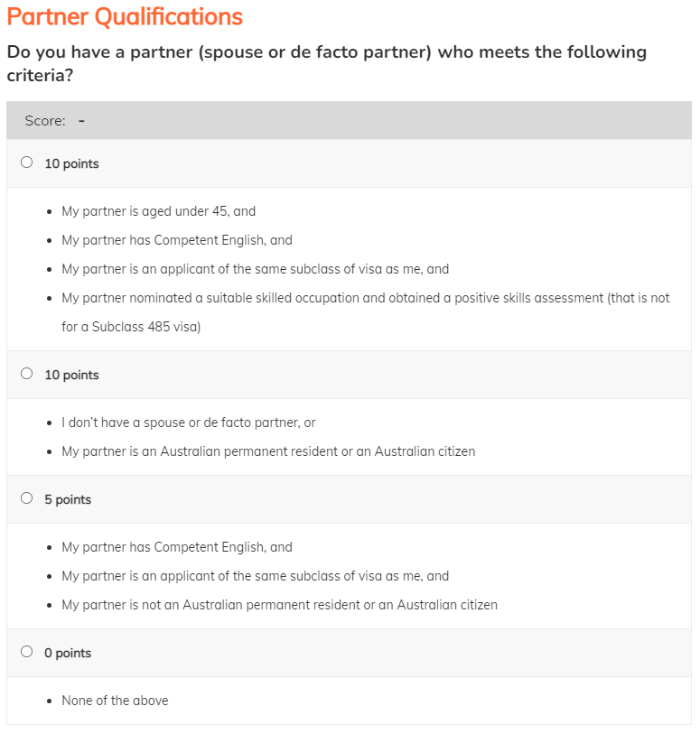
Task: Choose the 0 points radio button
Action: [x=26, y=652]
